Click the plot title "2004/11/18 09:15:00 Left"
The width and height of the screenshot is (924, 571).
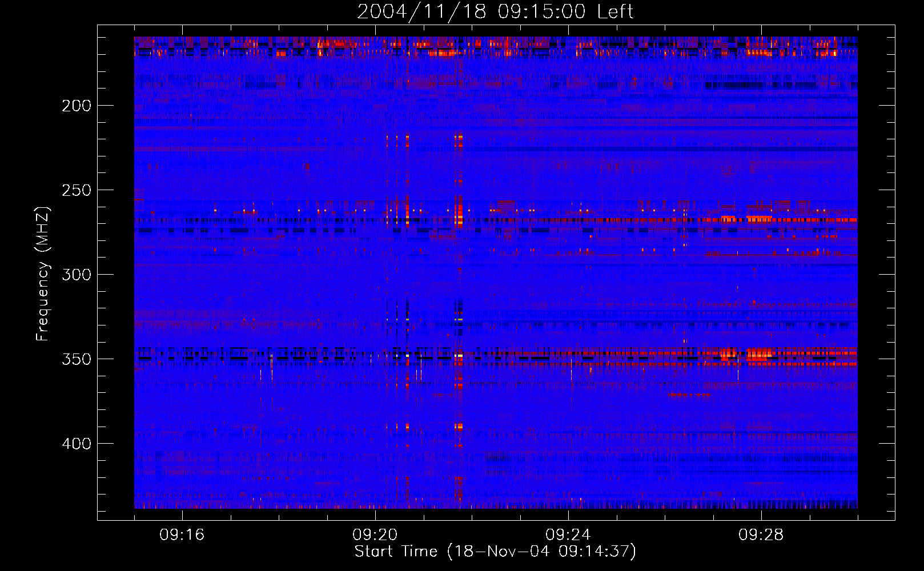coord(495,11)
